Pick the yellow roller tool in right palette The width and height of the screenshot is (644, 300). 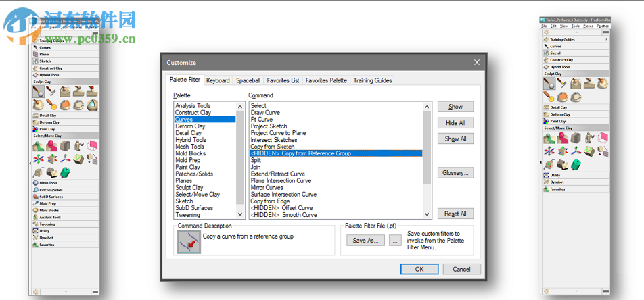coord(549,97)
